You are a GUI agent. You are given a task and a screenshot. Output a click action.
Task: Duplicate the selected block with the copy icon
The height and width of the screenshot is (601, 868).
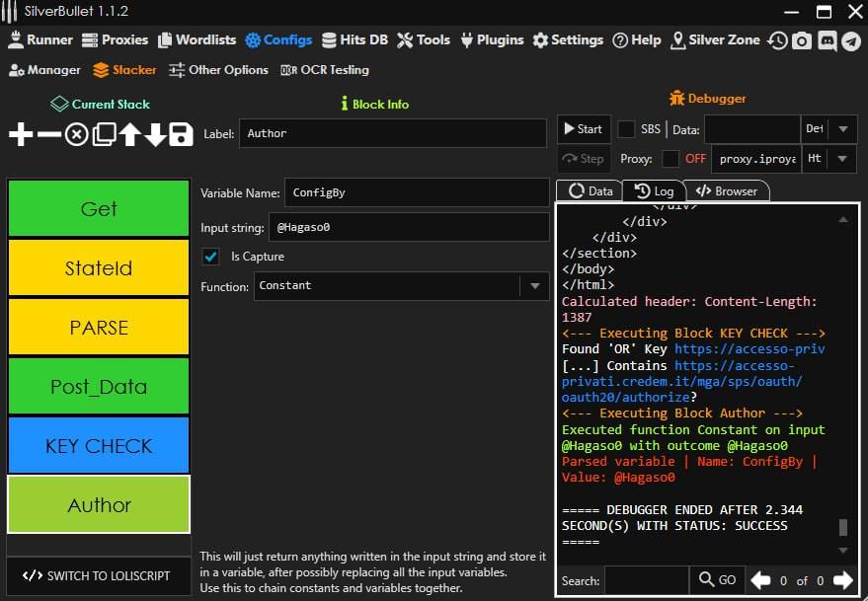pos(104,134)
